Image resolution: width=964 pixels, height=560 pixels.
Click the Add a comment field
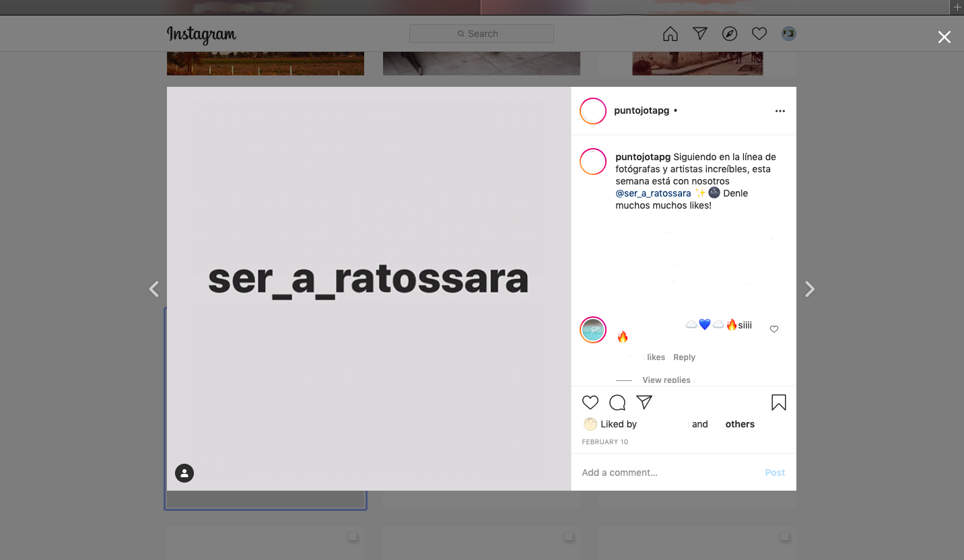point(666,473)
